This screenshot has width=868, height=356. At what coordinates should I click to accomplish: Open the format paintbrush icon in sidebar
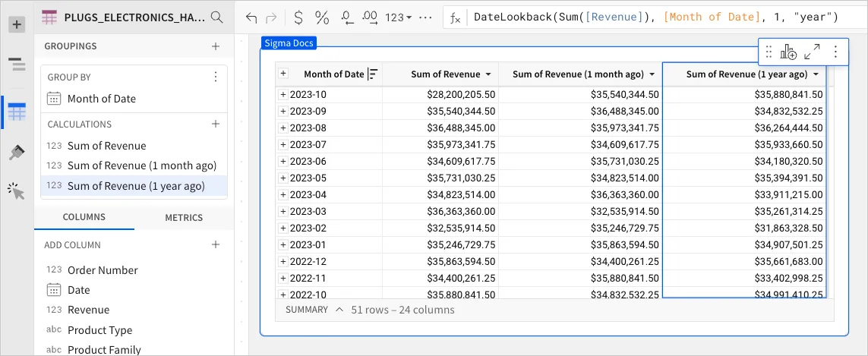[17, 153]
